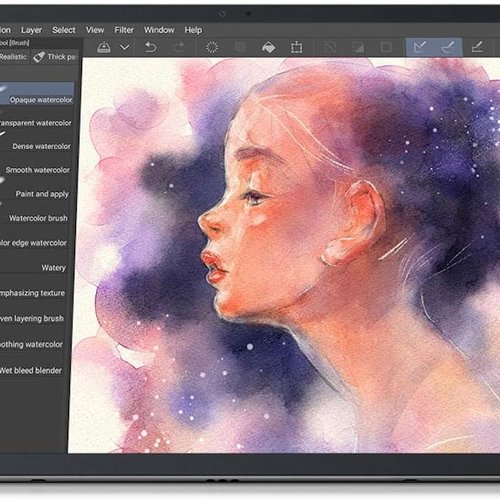The width and height of the screenshot is (500, 500).
Task: Toggle Snap to Special Ruler
Action: click(448, 47)
